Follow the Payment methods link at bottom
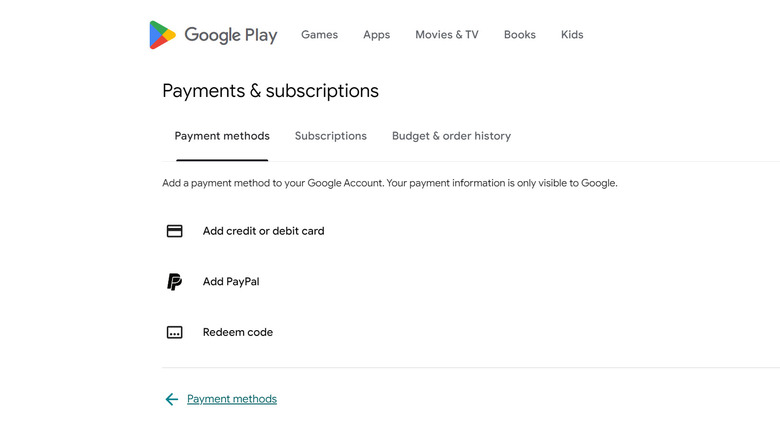 [x=232, y=399]
